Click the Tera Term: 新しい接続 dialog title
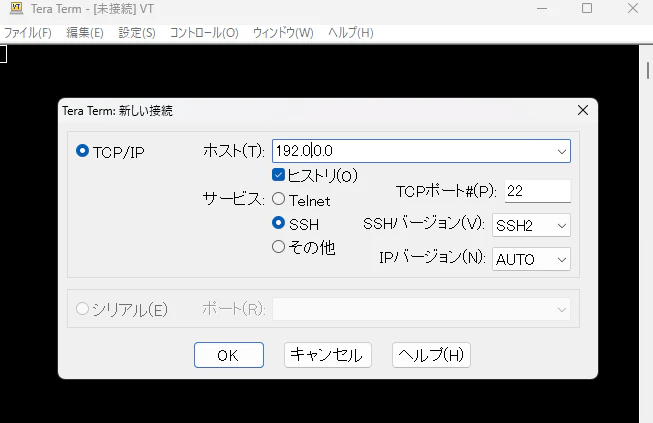The height and width of the screenshot is (423, 653). pyautogui.click(x=117, y=111)
